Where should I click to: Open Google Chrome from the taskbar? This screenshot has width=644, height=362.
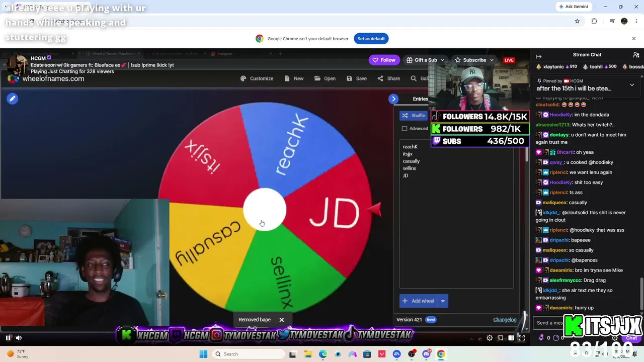tap(441, 354)
